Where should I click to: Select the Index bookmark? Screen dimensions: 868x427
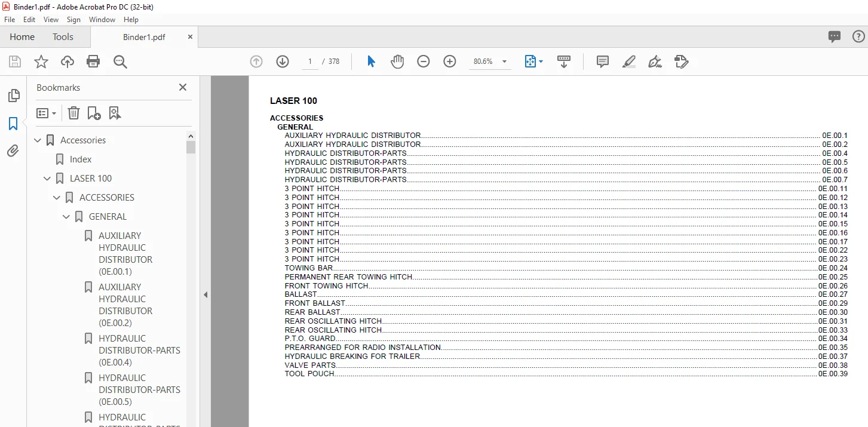pyautogui.click(x=81, y=159)
